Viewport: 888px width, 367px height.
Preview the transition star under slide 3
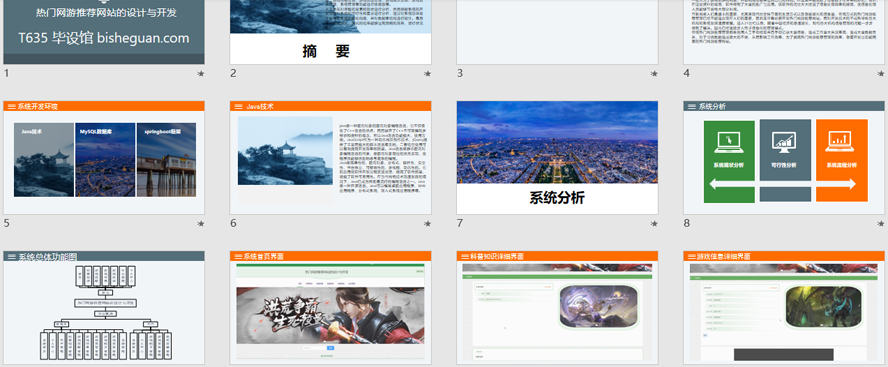click(654, 74)
